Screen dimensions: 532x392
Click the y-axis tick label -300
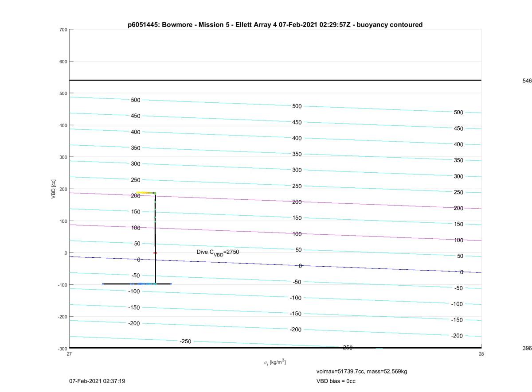pos(62,349)
